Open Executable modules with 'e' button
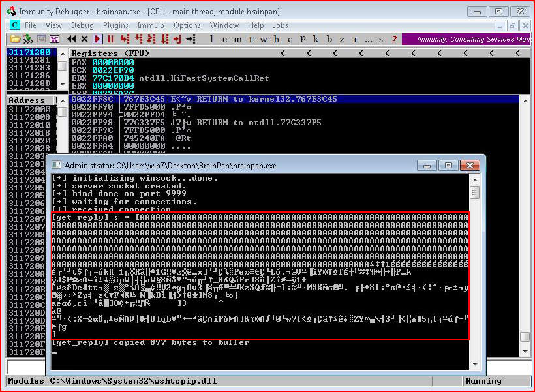Image resolution: width=535 pixels, height=392 pixels. (224, 39)
